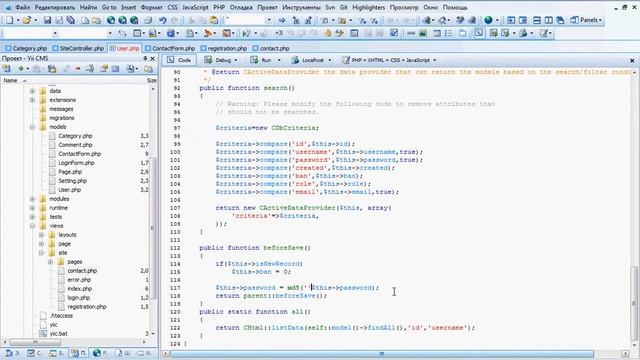Open the Инструменты menu

(301, 7)
